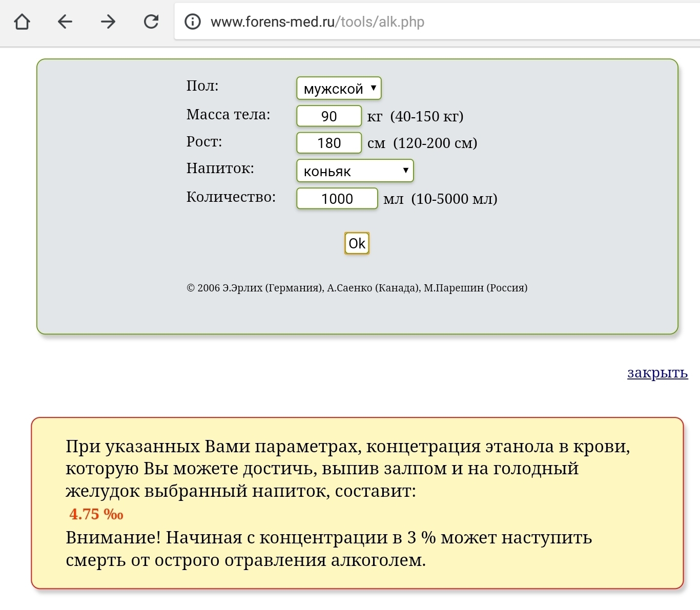Select the Количество field with 1000

point(337,199)
